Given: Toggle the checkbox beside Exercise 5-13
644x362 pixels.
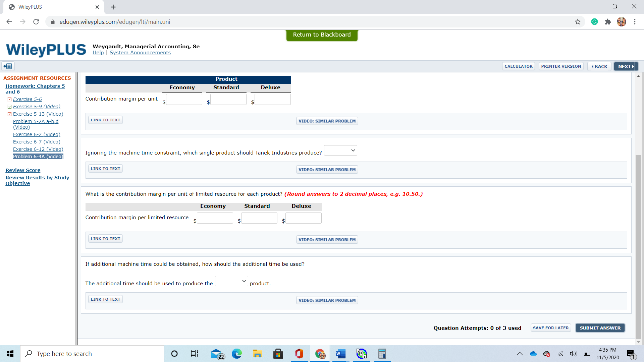Looking at the screenshot, I should [x=10, y=114].
